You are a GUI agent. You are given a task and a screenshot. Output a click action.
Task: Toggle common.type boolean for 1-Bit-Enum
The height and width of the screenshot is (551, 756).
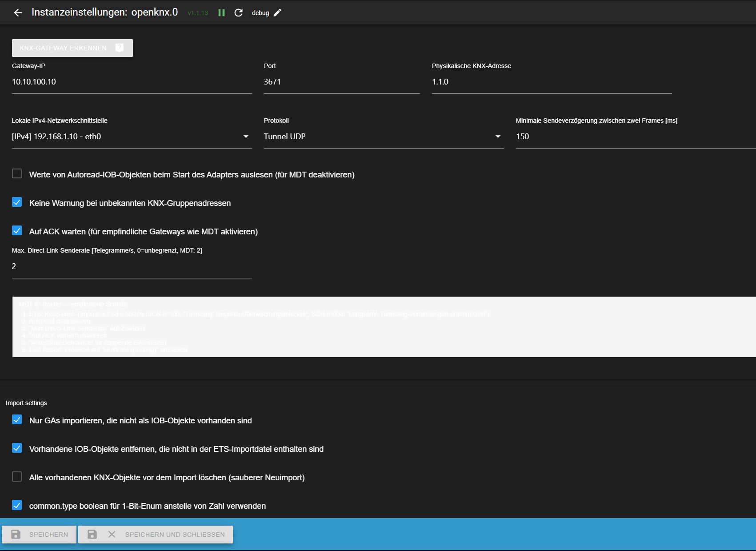17,505
